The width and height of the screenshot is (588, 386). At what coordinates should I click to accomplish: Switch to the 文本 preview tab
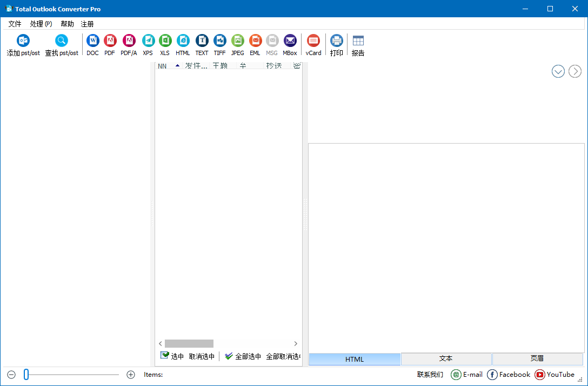point(446,358)
